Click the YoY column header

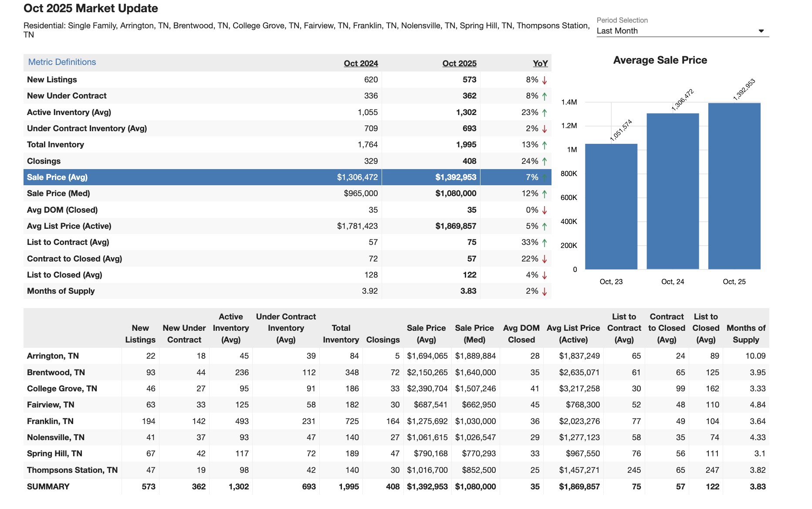pos(540,63)
